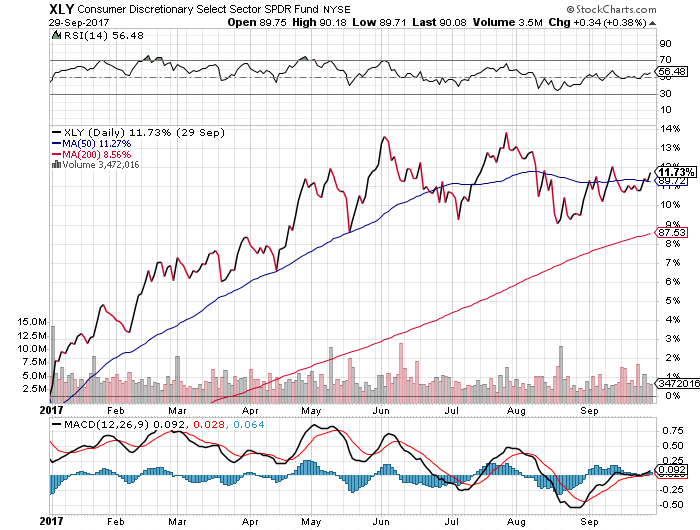Click the 5% label on price axis
The image size is (700, 530).
(x=673, y=300)
